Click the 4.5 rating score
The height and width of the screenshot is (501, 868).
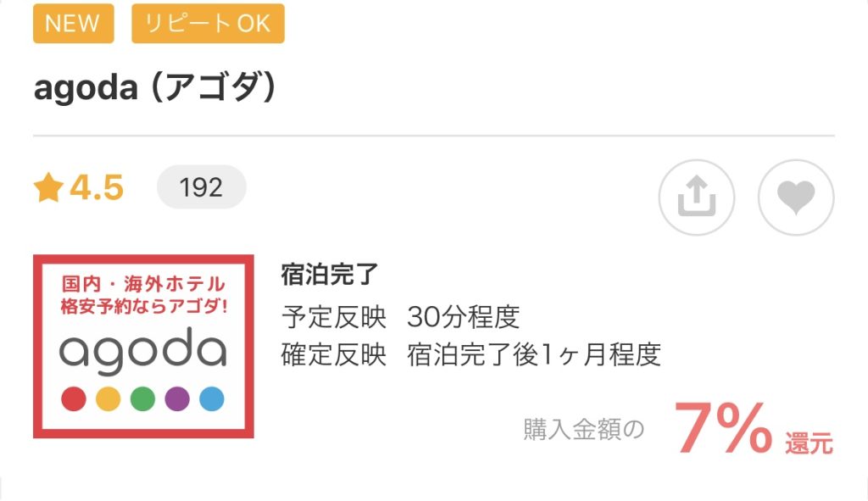coord(96,188)
